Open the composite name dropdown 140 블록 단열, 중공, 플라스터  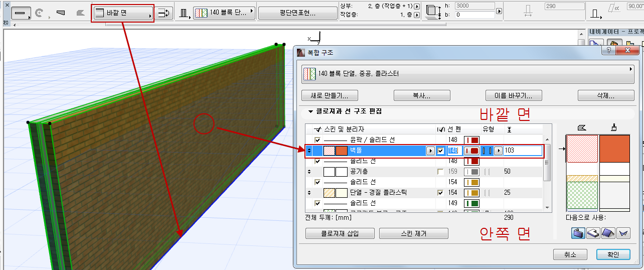467,74
